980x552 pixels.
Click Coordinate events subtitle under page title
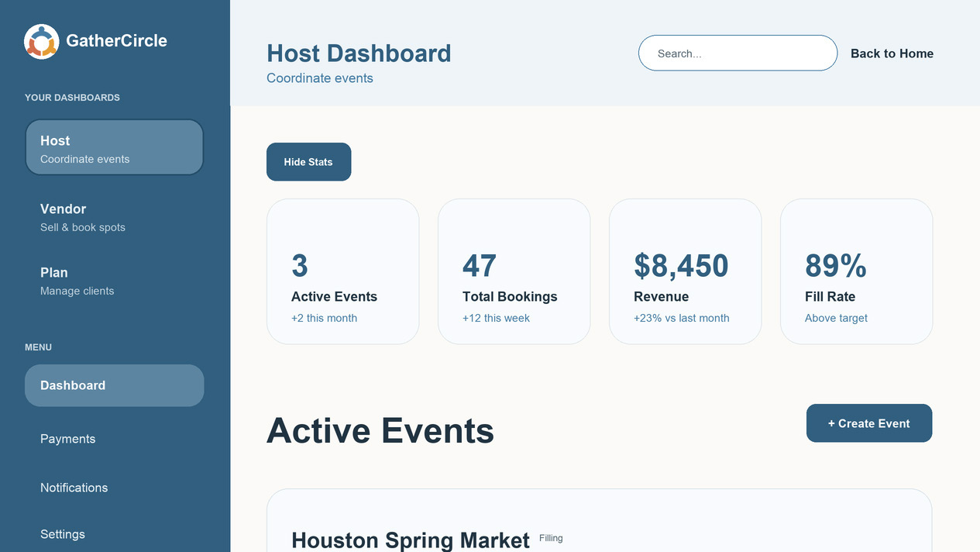coord(320,78)
